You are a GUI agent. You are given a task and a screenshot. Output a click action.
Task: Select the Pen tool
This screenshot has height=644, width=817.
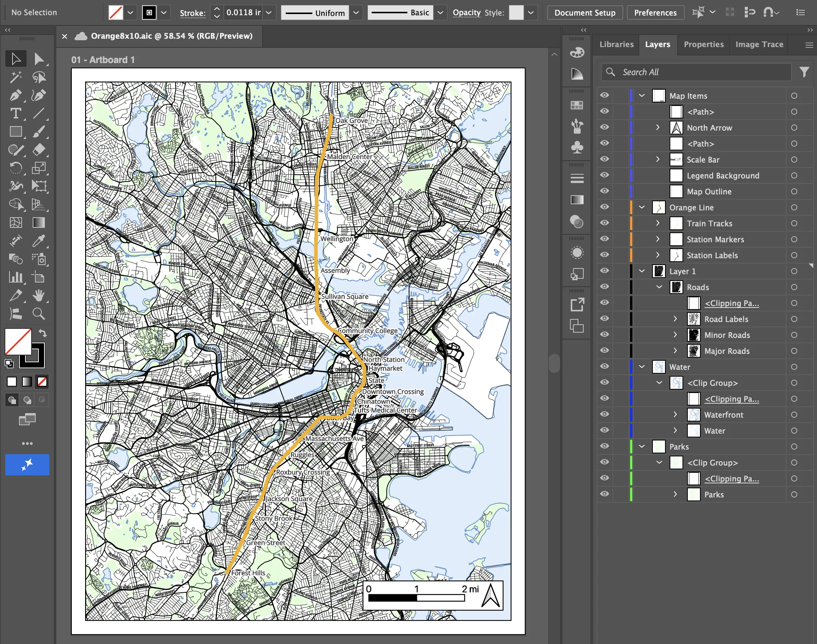(x=16, y=95)
